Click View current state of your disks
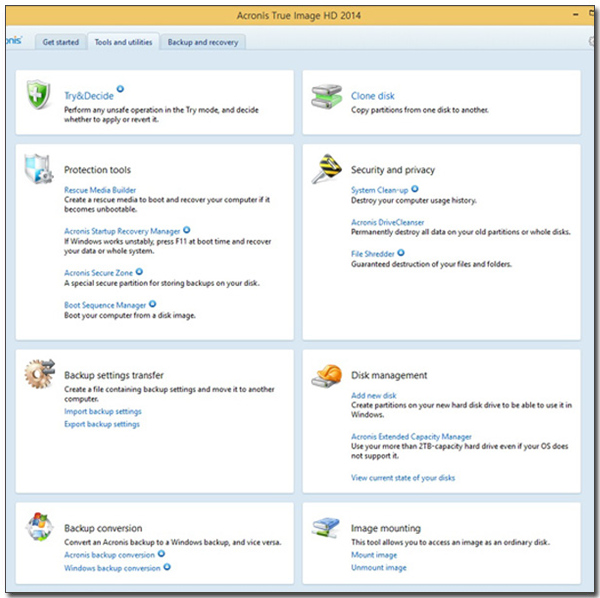The image size is (600, 598). [403, 477]
